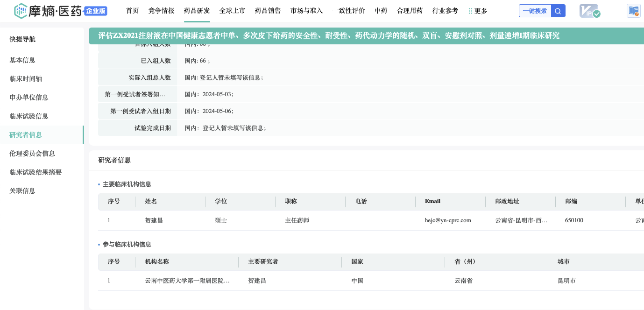Click the 企业版 edition badge
644x310 pixels.
point(96,11)
